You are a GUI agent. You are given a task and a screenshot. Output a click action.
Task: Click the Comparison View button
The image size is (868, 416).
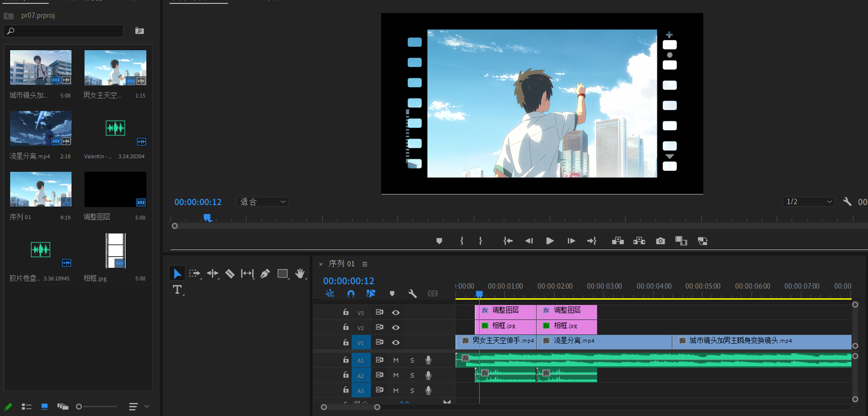[681, 241]
